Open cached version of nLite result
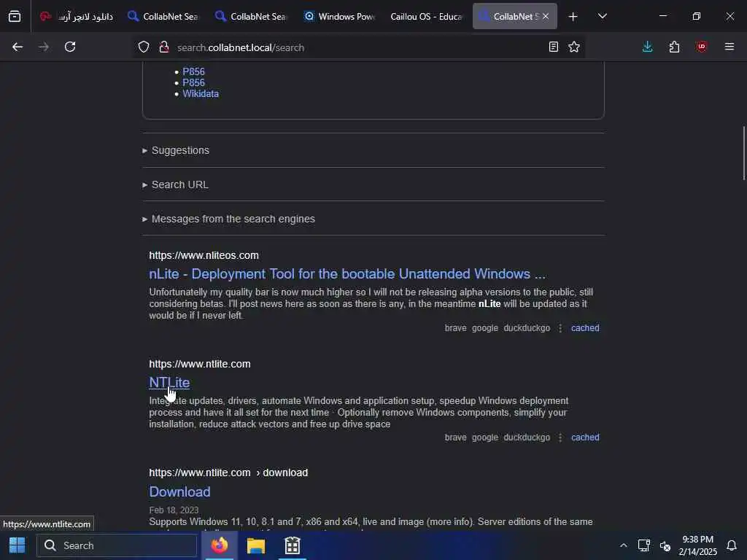Image resolution: width=747 pixels, height=560 pixels. [x=585, y=328]
